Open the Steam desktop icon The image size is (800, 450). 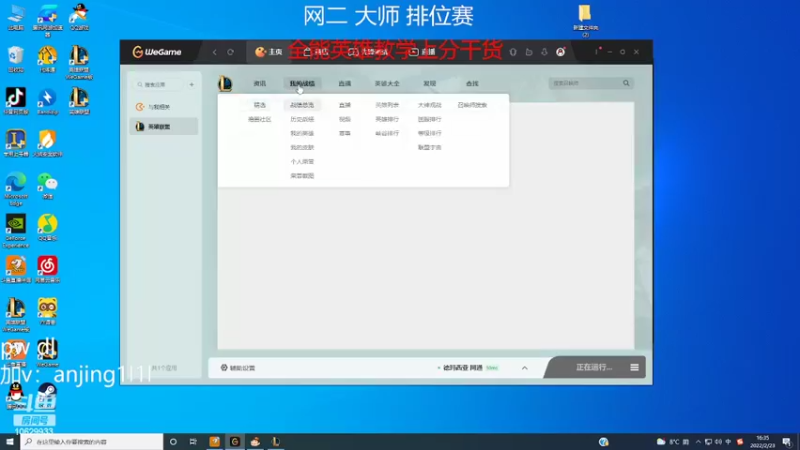pos(47,396)
